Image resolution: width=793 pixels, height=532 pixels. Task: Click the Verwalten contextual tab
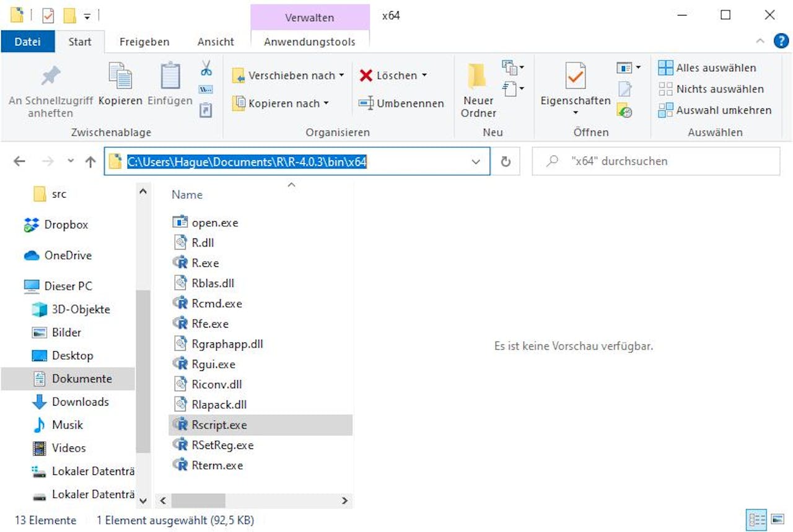[310, 17]
